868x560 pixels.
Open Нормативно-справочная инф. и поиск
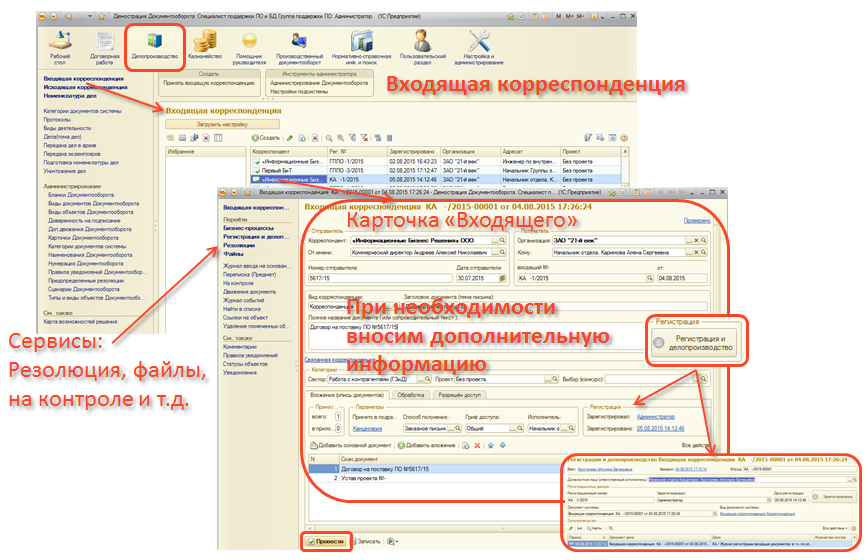pos(361,47)
